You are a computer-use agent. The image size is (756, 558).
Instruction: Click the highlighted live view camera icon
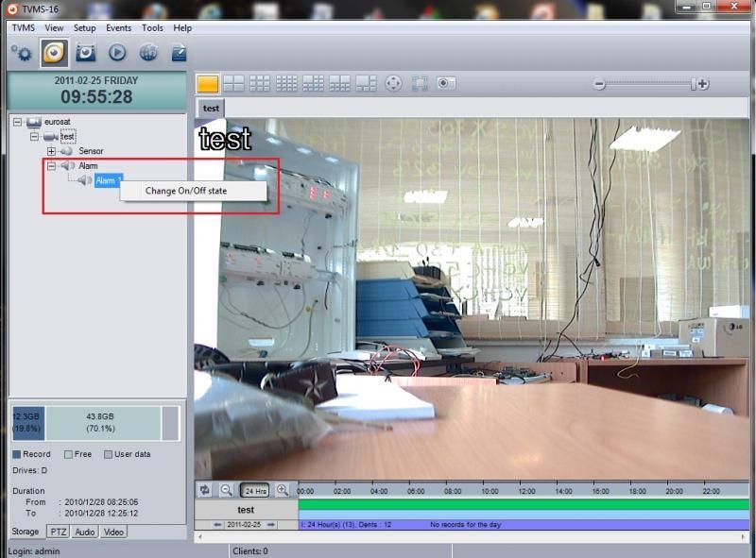click(x=54, y=54)
